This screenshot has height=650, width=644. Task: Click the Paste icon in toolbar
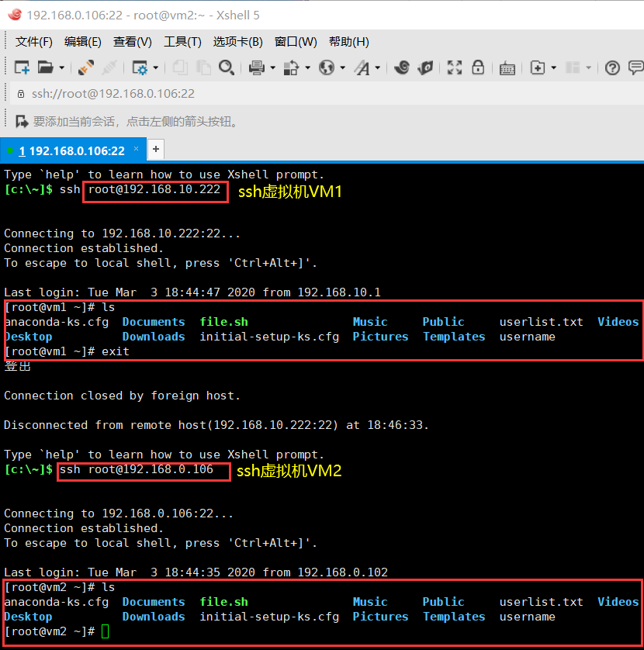coord(203,67)
